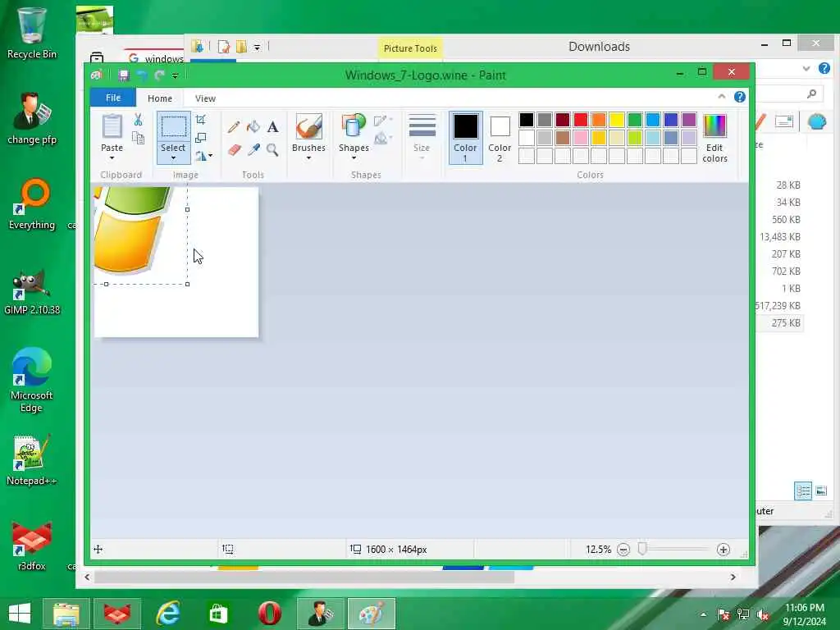840x630 pixels.
Task: Click the Save icon in Paint title bar
Action: pyautogui.click(x=124, y=75)
